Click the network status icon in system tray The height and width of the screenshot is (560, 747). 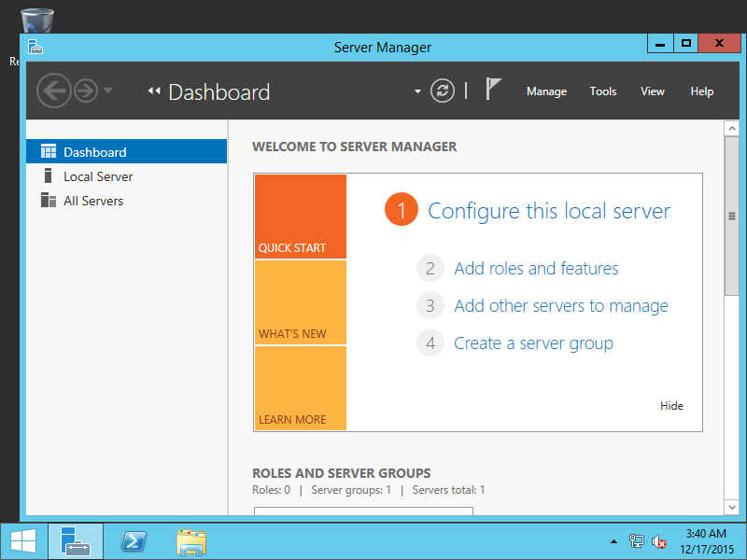pos(637,541)
